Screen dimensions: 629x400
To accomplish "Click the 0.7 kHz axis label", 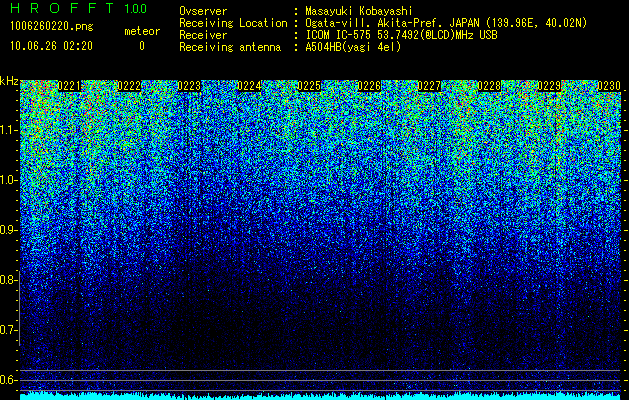I will (8, 330).
